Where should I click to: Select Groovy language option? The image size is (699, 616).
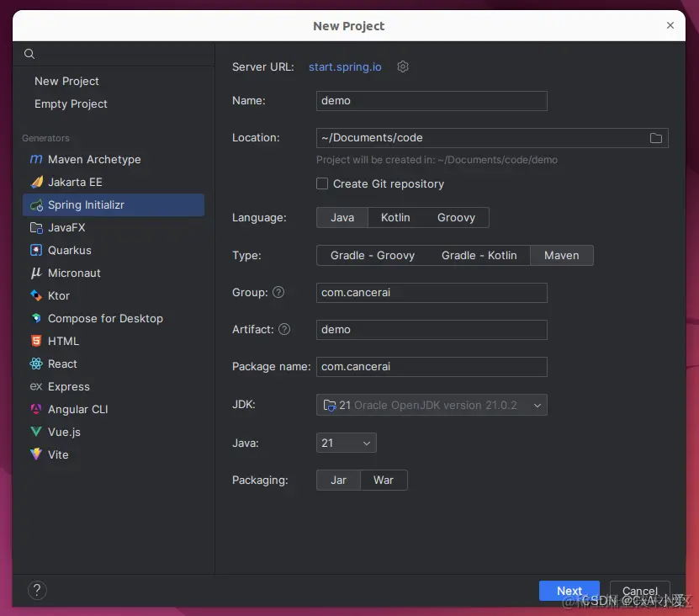(x=456, y=218)
